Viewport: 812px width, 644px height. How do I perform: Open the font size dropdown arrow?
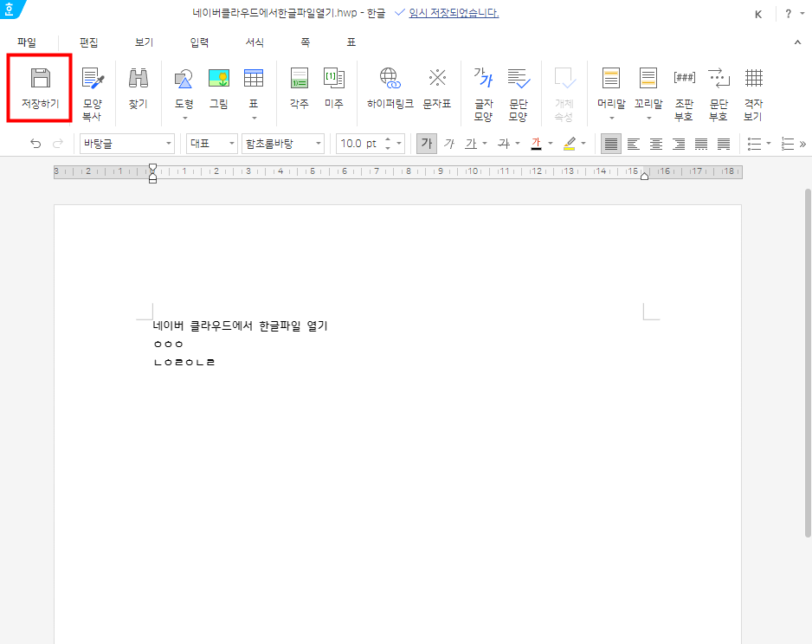tap(399, 144)
